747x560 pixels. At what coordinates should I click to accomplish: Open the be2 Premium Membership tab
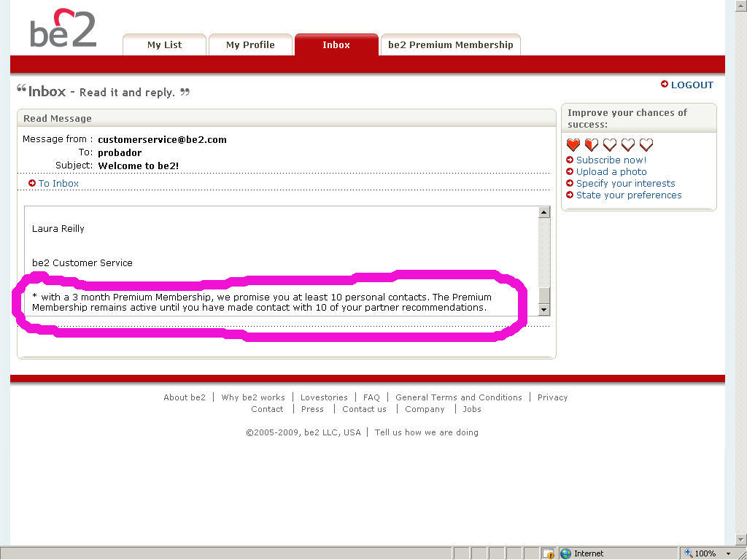(x=451, y=44)
